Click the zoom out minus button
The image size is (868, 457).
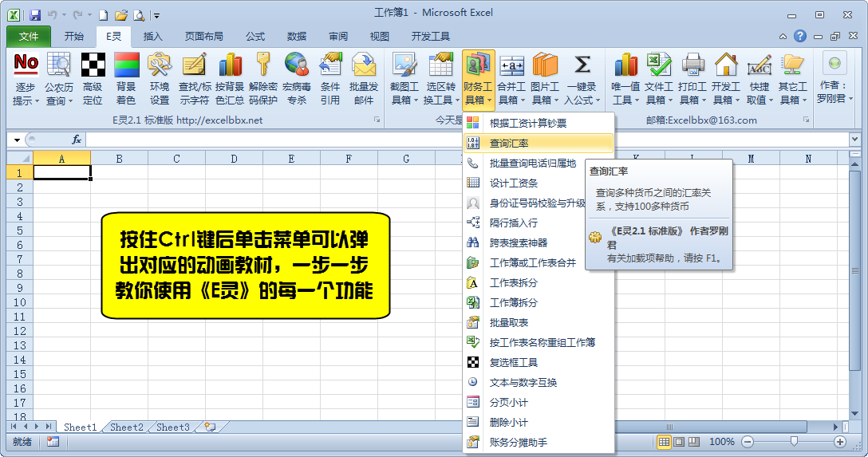pyautogui.click(x=748, y=442)
